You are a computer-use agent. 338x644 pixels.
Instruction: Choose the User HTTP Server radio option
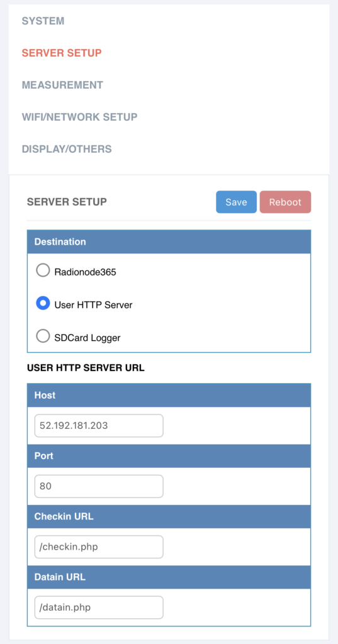tap(43, 304)
